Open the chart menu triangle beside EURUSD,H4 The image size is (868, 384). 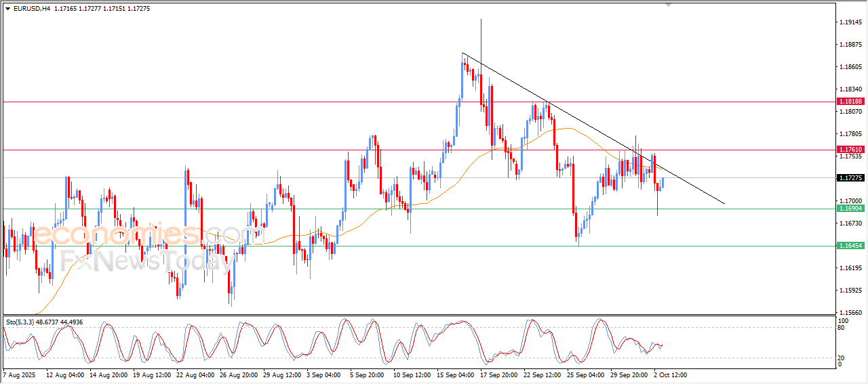(x=7, y=8)
